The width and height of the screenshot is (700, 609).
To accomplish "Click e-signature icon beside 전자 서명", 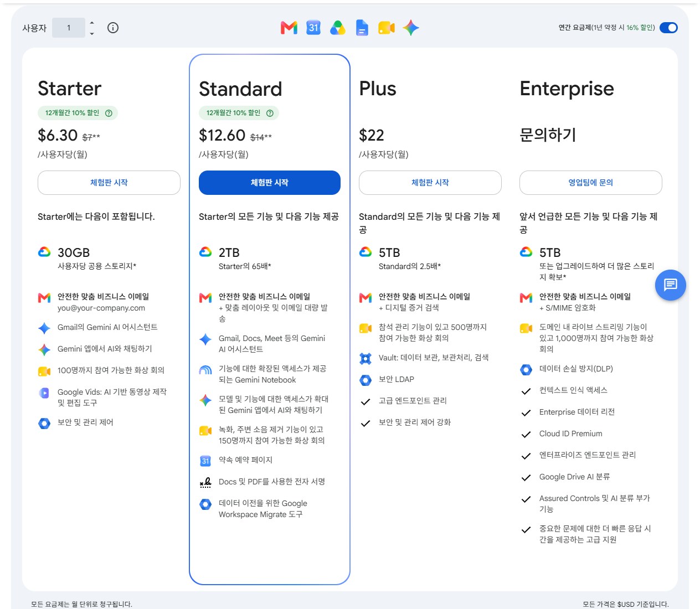I will (x=205, y=482).
